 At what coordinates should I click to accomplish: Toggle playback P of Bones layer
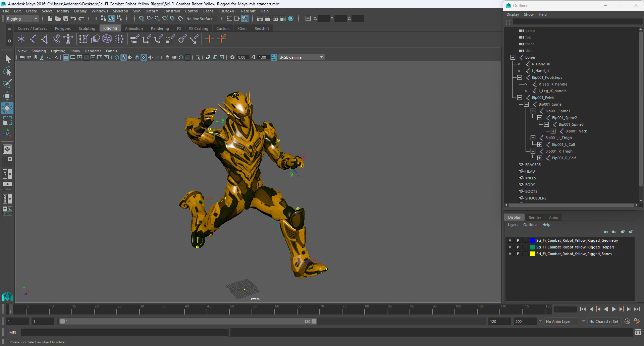click(x=518, y=254)
